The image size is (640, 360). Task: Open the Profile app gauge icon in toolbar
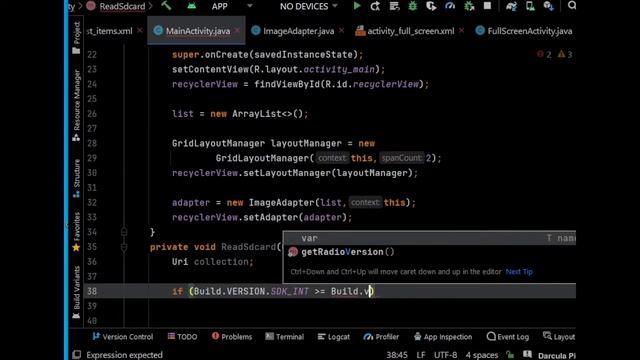click(450, 6)
